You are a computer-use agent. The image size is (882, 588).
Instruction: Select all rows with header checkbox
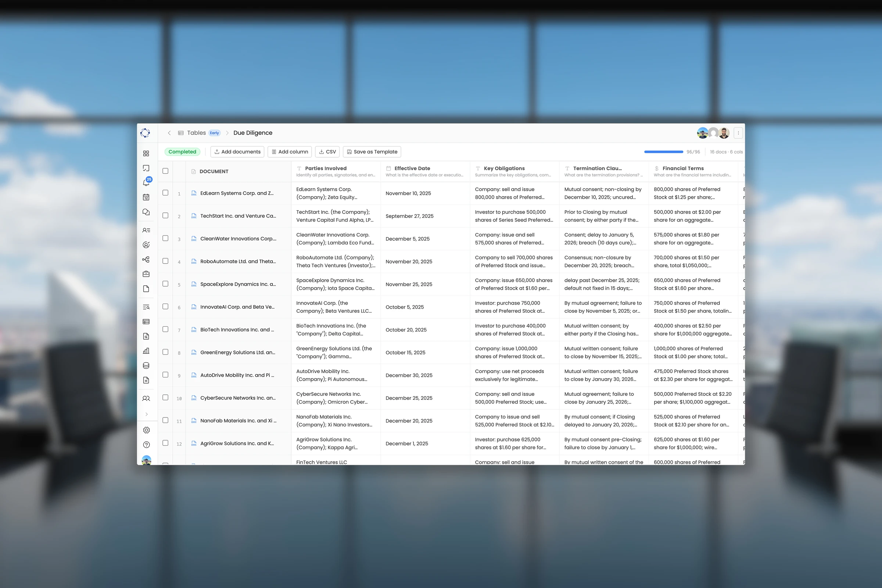165,171
